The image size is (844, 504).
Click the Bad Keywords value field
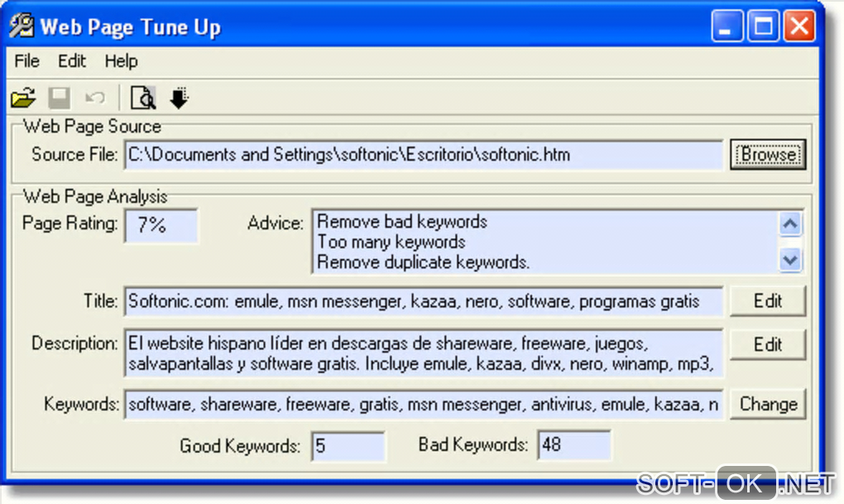[x=574, y=444]
